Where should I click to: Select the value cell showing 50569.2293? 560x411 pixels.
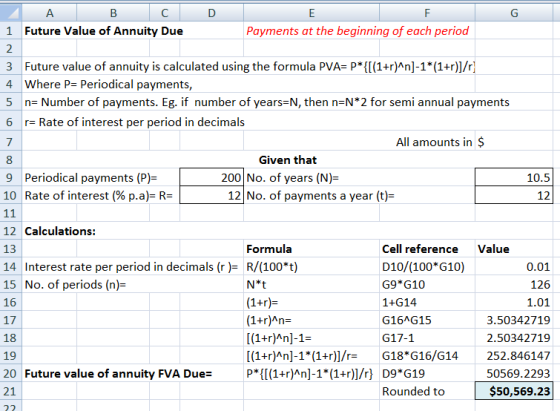click(514, 374)
